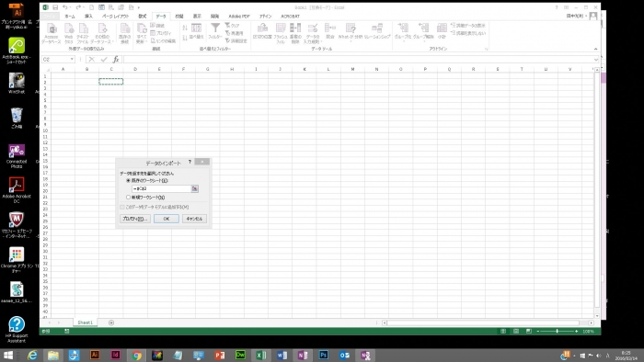The width and height of the screenshot is (644, 362).
Task: Confirm the import with OK button
Action: pyautogui.click(x=167, y=219)
